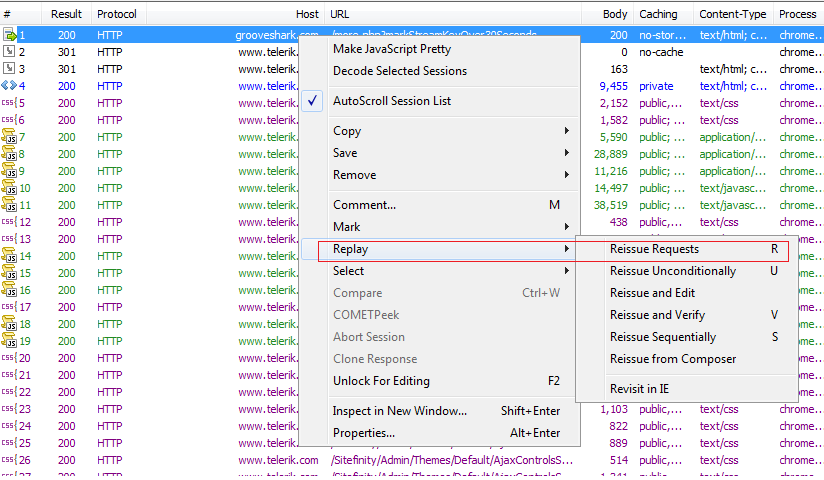This screenshot has width=824, height=480.
Task: Sort sessions by Result column header
Action: coord(66,14)
